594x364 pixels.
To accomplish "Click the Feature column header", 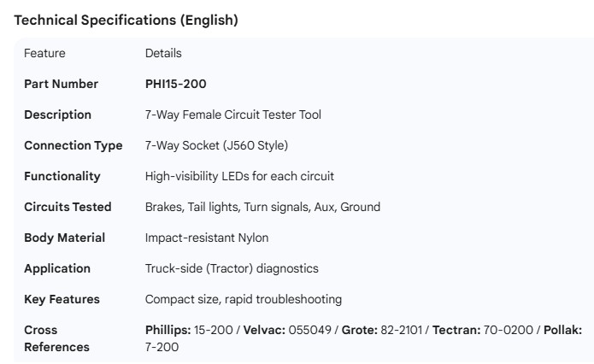I will click(x=44, y=53).
